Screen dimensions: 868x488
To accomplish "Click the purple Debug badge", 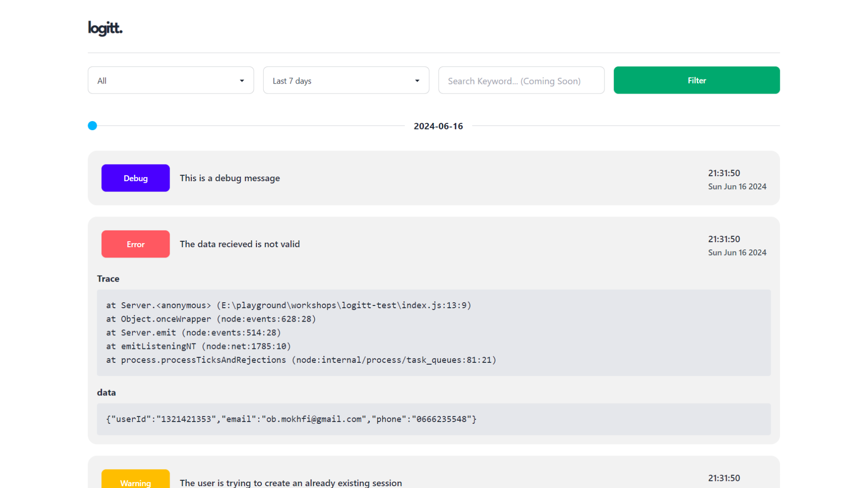I will [x=135, y=178].
